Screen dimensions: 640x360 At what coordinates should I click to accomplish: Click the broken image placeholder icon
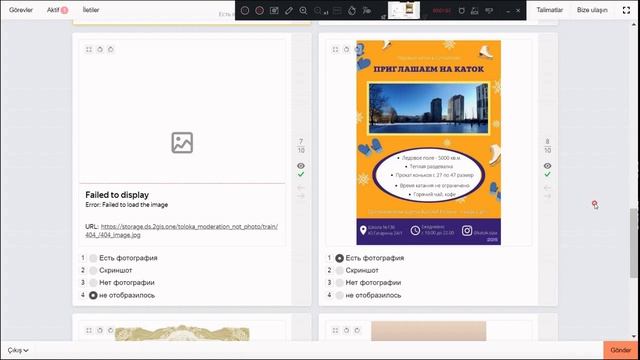tap(182, 142)
